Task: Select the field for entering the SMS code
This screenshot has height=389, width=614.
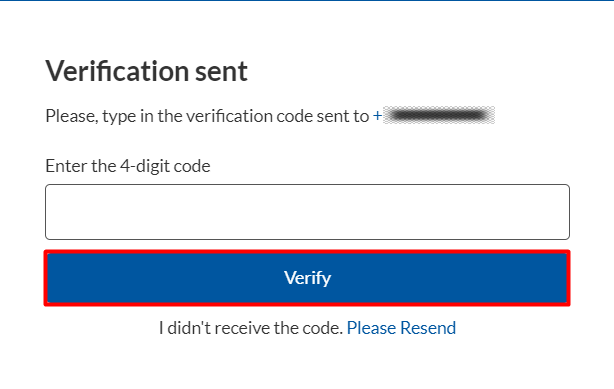Action: tap(307, 212)
